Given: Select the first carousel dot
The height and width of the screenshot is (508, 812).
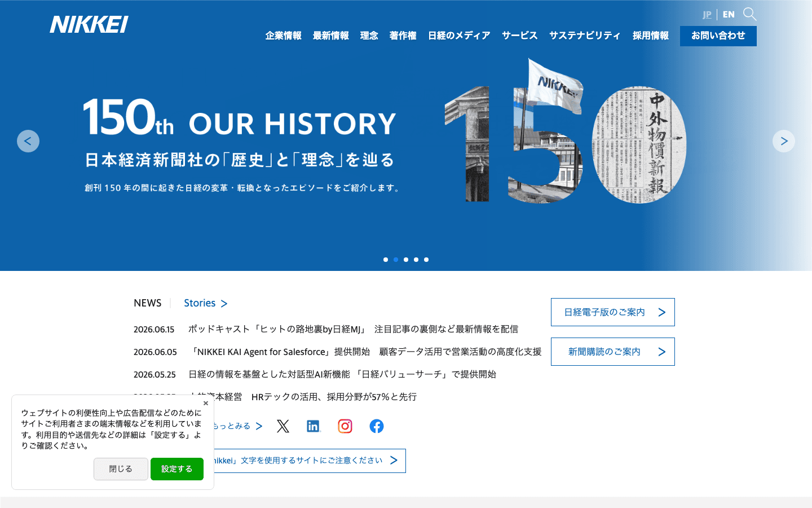Looking at the screenshot, I should click(x=386, y=260).
